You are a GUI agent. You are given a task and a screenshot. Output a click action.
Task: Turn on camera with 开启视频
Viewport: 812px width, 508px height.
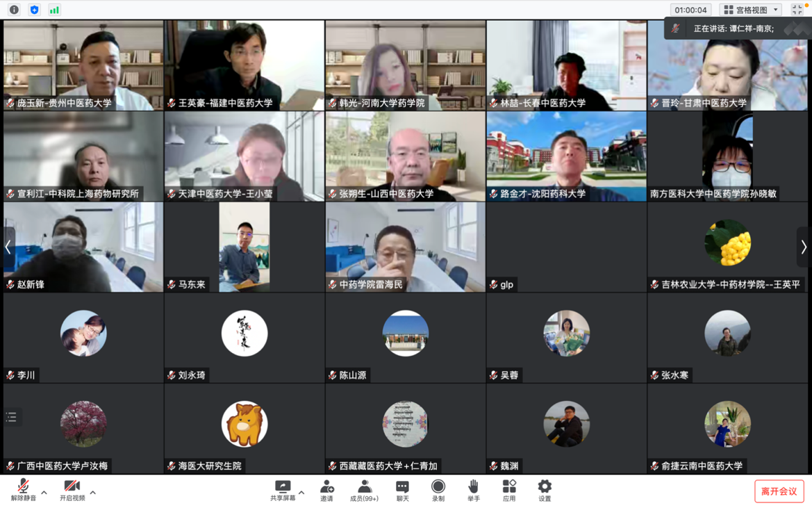[72, 489]
